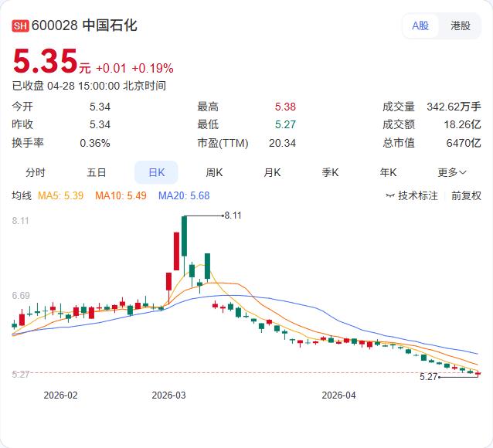
Task: Click the MA20: 5.68 indicator label
Action: (x=184, y=195)
